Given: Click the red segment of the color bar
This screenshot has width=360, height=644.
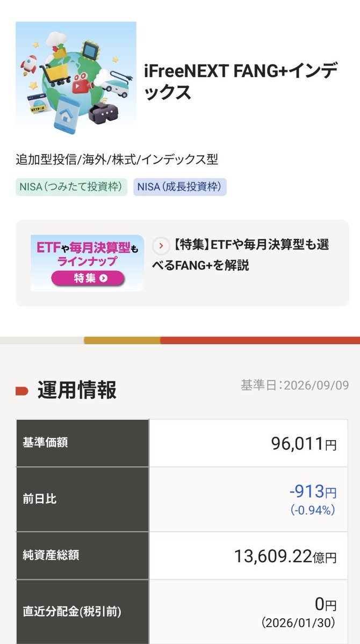Looking at the screenshot, I should pos(260,340).
